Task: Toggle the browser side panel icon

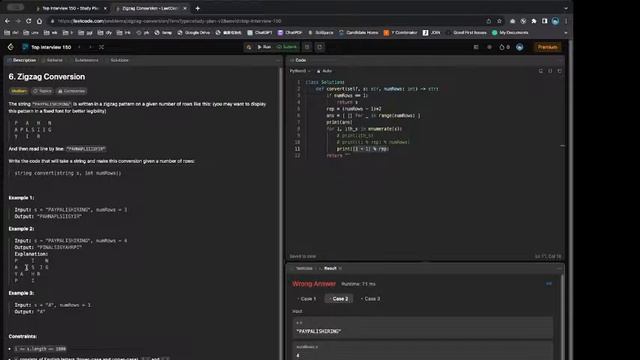Action: pos(544,21)
